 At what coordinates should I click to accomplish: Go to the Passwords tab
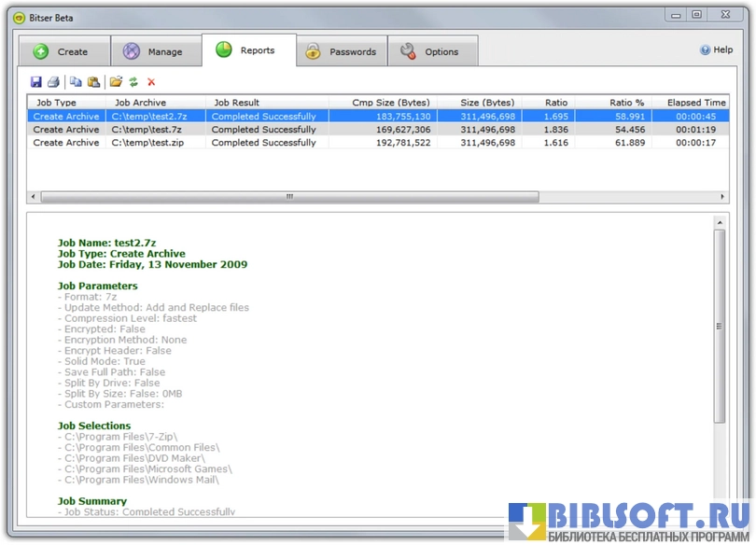(341, 51)
